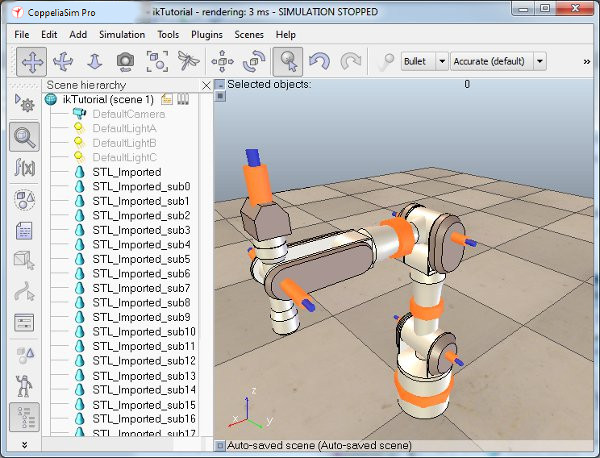
Task: Toggle the click selection tool
Action: tap(288, 61)
